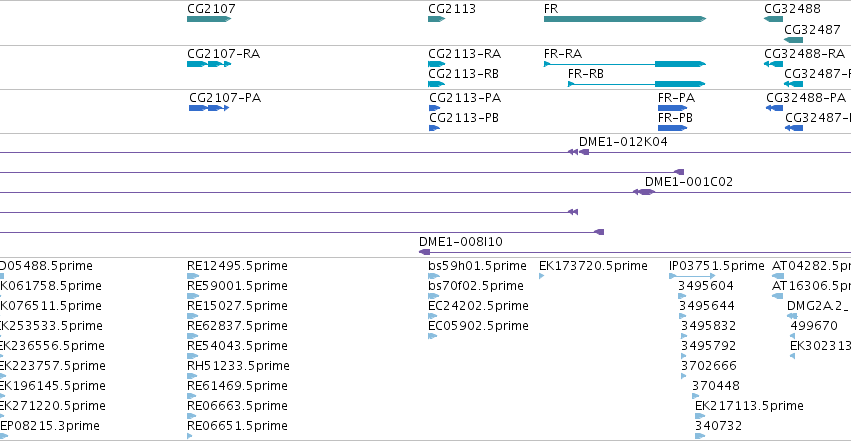Open the CG2107-RA transcript label

click(224, 54)
